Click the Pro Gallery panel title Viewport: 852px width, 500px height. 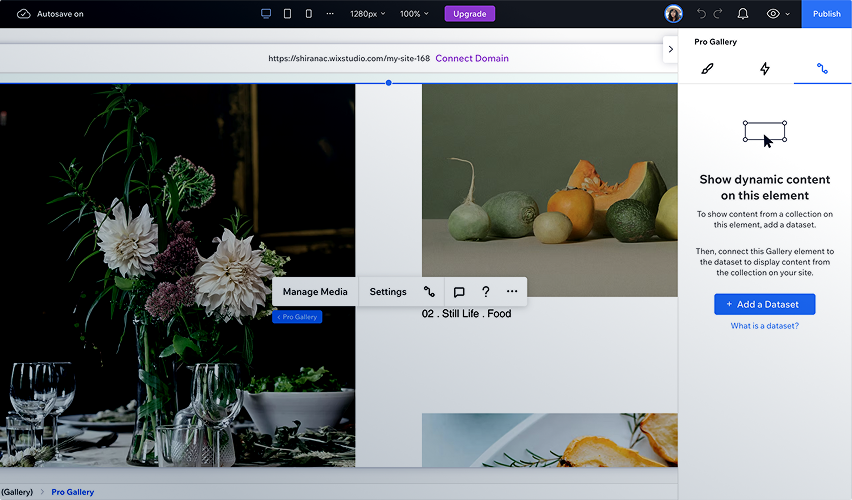click(715, 42)
